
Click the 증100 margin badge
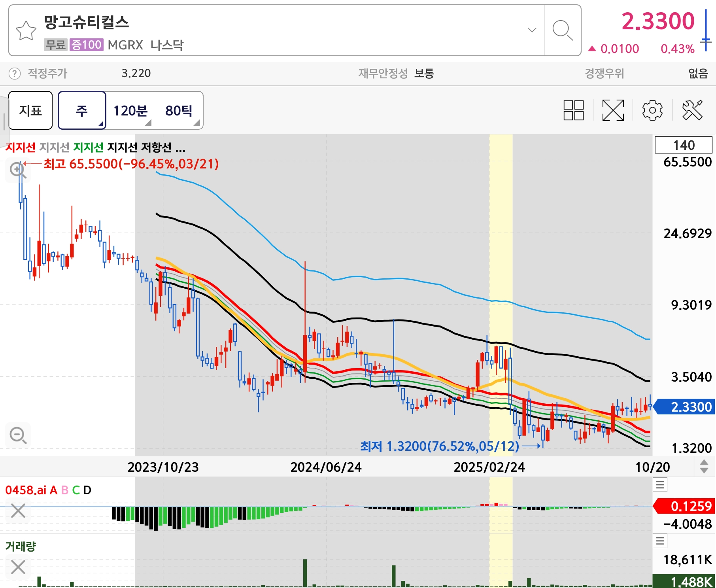[x=87, y=45]
